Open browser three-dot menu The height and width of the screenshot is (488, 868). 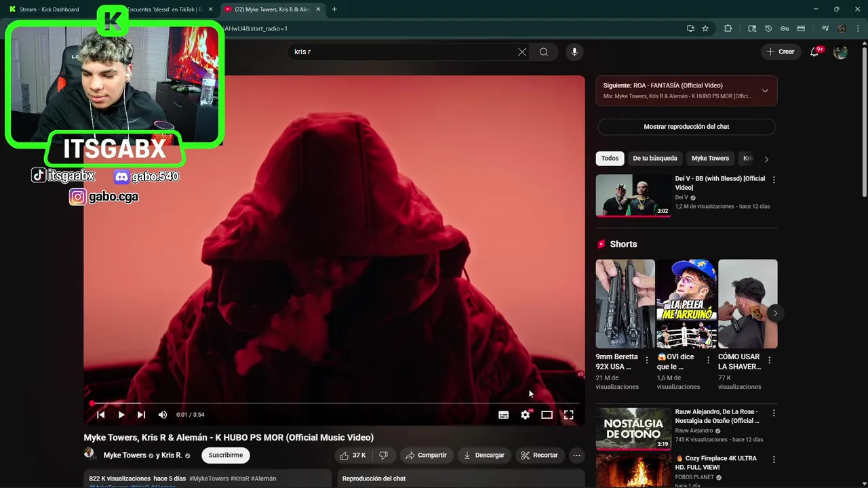click(x=859, y=28)
